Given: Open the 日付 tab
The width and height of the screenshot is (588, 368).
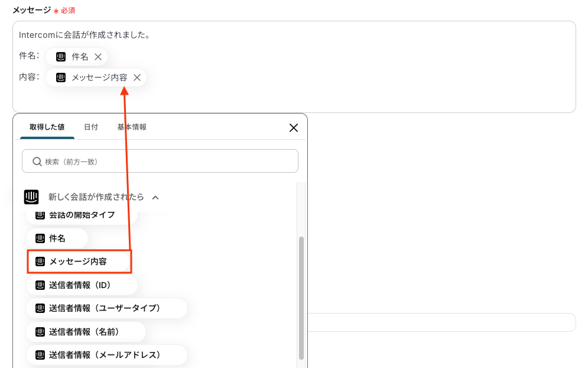Looking at the screenshot, I should (x=91, y=127).
